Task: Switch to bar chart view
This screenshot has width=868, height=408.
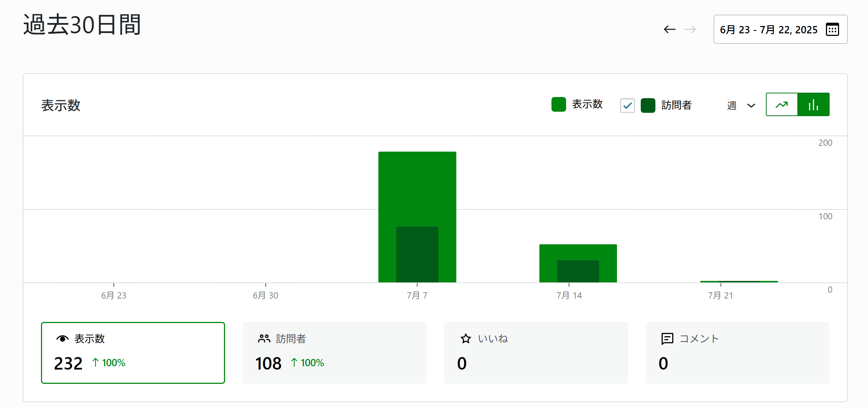Action: coord(813,105)
